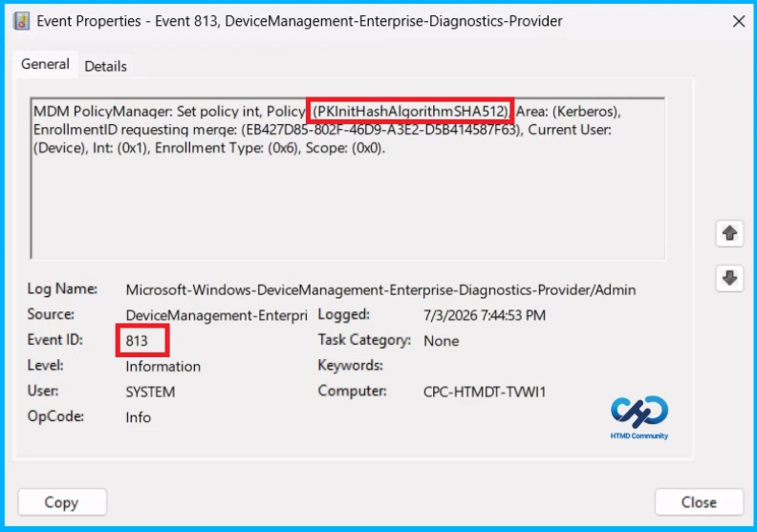Select the General tab
Screen dimensions: 757x532
pos(45,64)
